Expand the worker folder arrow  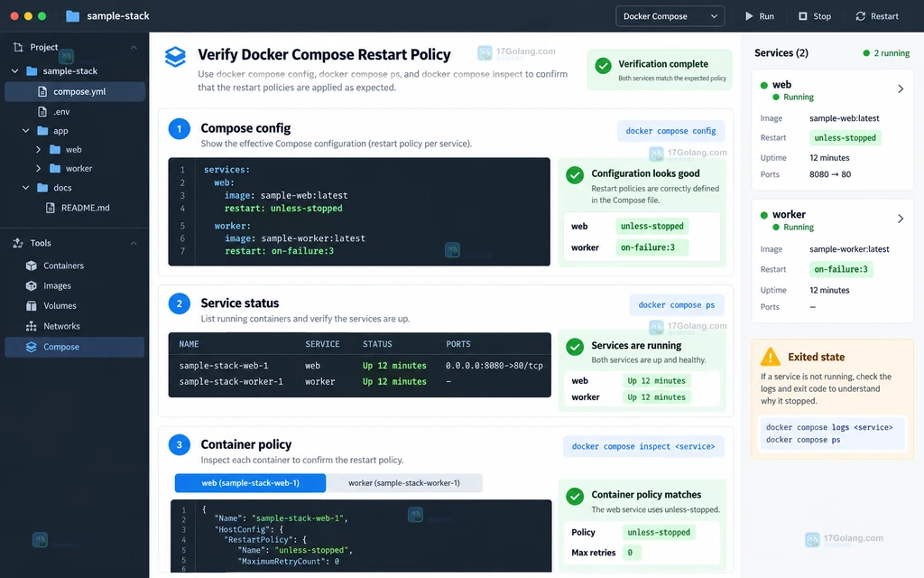pos(38,168)
